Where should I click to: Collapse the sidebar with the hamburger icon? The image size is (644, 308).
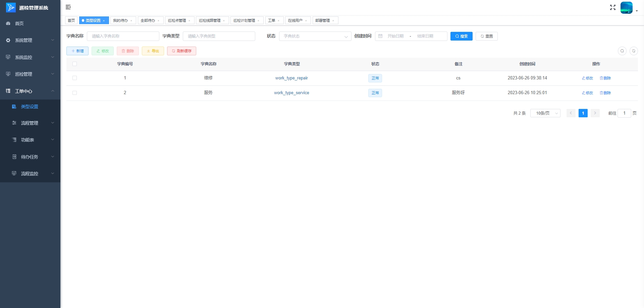point(68,7)
